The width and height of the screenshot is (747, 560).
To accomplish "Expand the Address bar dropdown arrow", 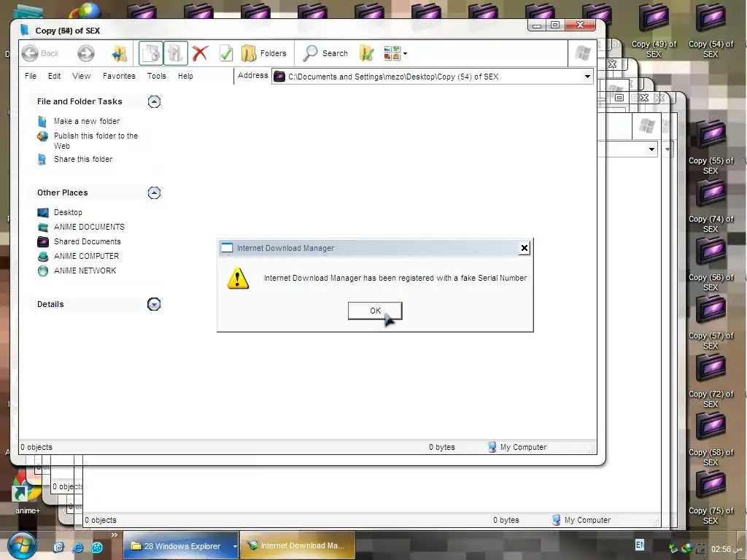I will coord(587,77).
